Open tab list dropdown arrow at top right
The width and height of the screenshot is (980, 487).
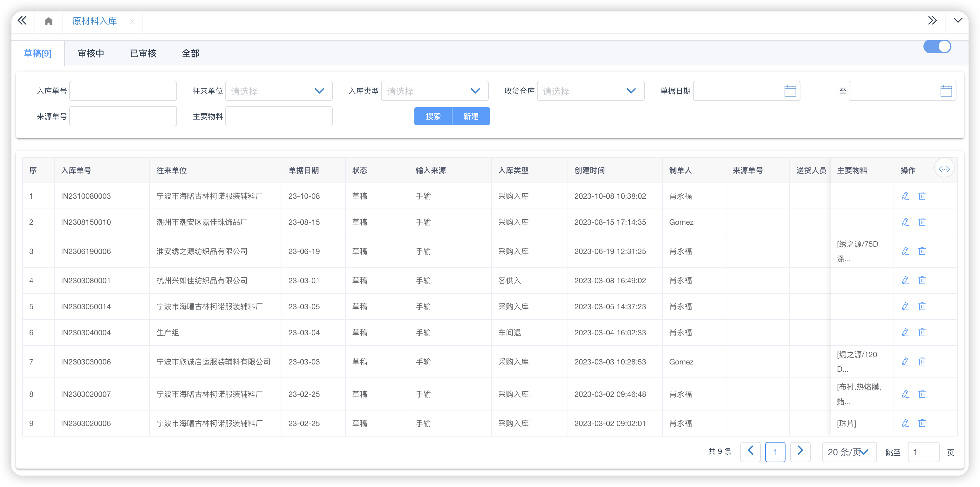pos(957,21)
